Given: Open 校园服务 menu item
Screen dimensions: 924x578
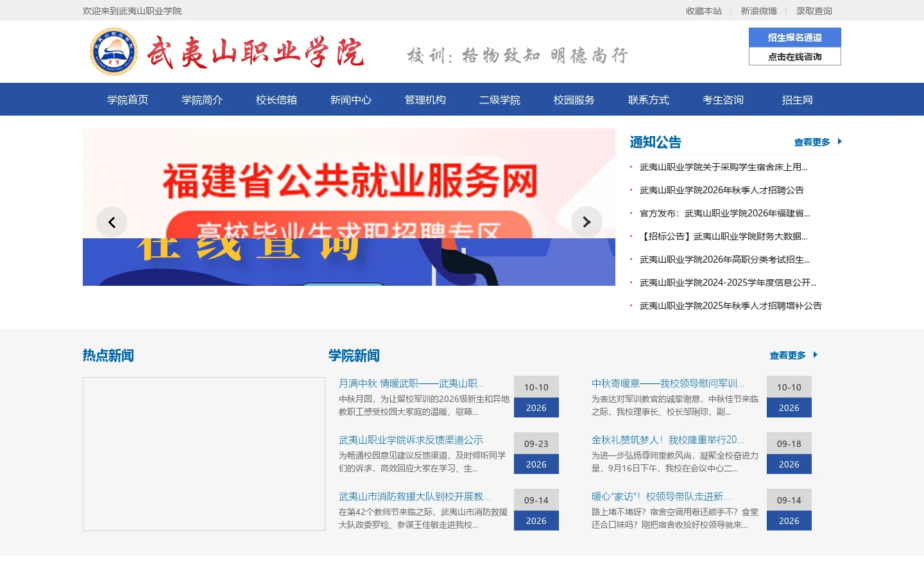Looking at the screenshot, I should click(x=574, y=100).
